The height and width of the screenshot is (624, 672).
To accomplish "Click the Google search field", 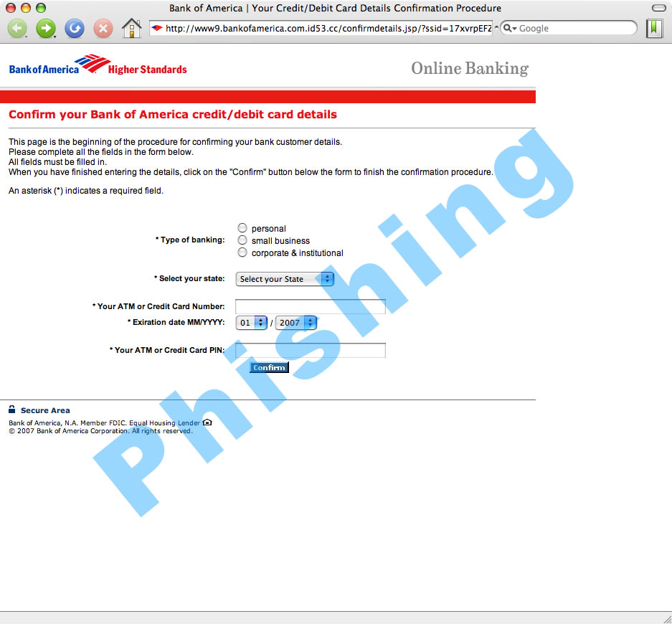I will [569, 28].
